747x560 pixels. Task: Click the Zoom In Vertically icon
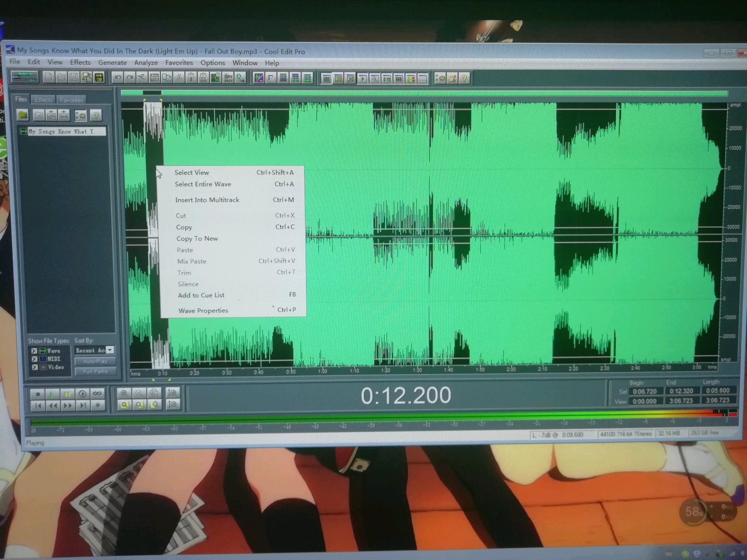[173, 393]
